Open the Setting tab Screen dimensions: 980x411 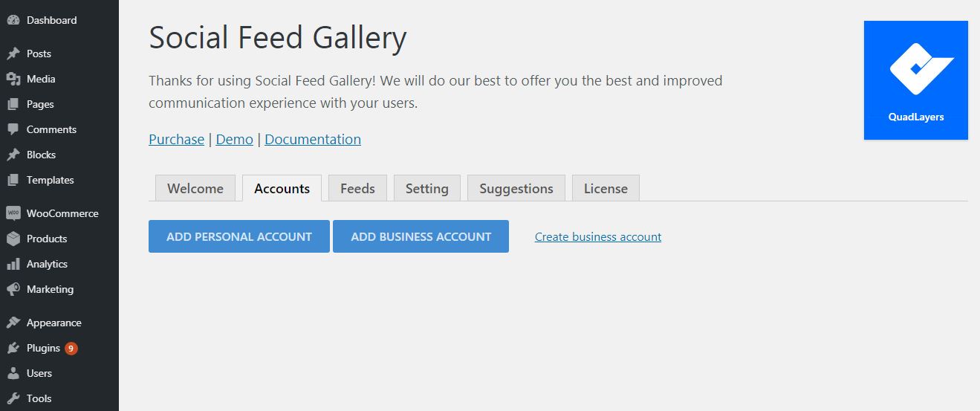(426, 188)
